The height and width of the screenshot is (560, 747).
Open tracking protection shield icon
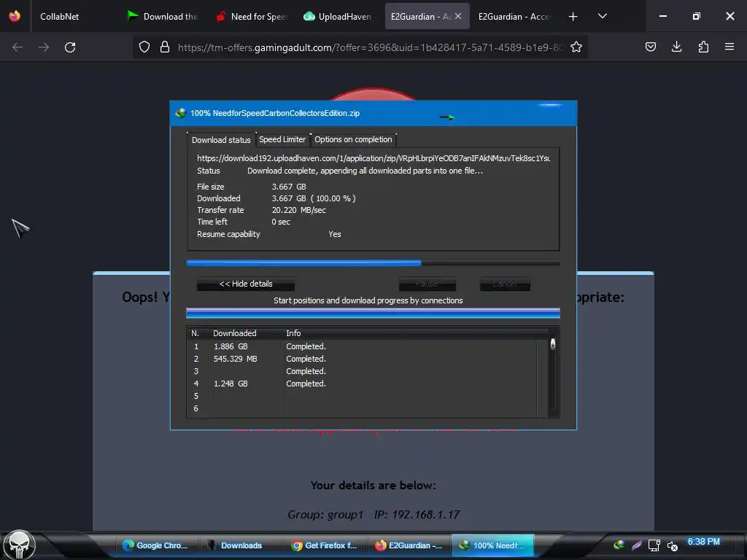[144, 47]
